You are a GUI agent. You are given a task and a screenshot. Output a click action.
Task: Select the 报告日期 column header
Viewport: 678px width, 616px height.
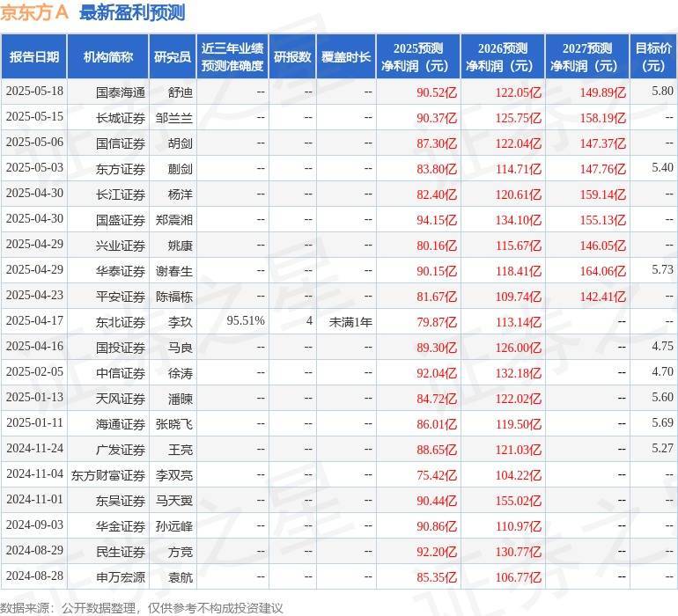click(x=34, y=56)
